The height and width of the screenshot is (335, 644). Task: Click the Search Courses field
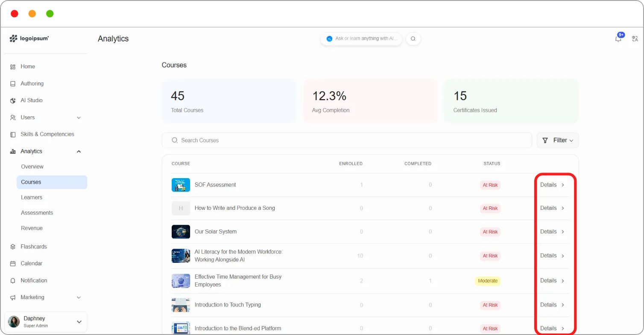[347, 140]
